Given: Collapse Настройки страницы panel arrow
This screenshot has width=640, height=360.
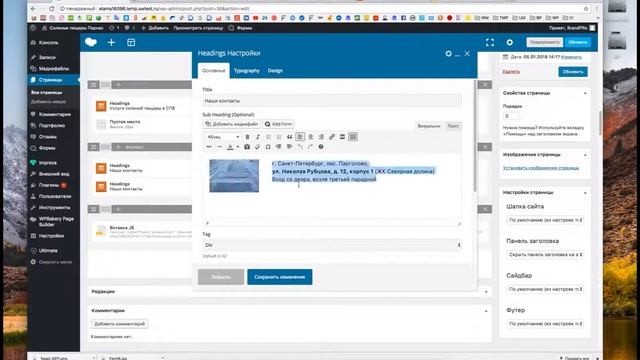Looking at the screenshot, I should tap(585, 193).
